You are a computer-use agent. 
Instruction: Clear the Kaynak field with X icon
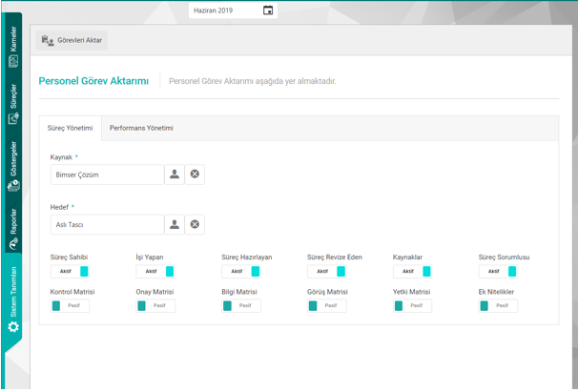(x=195, y=175)
